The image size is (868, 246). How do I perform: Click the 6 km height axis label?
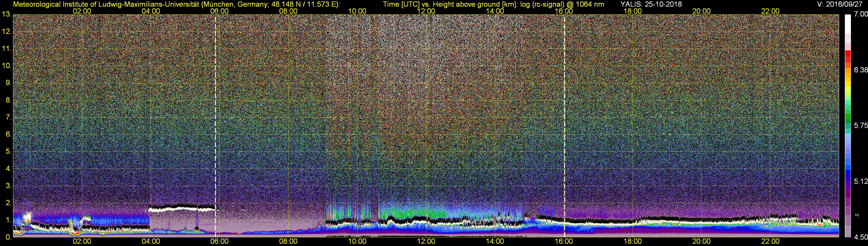(x=8, y=135)
